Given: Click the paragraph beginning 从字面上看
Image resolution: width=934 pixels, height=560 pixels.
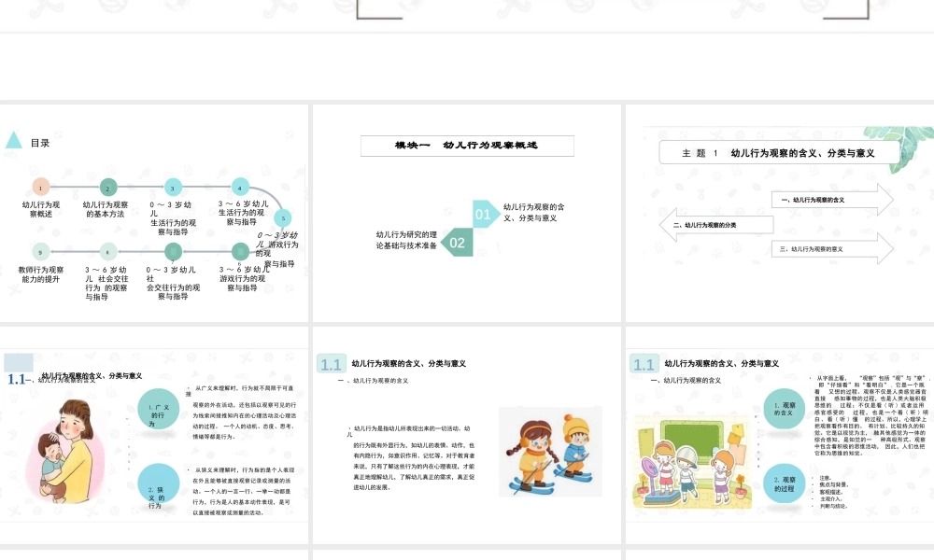Looking at the screenshot, I should 869,415.
